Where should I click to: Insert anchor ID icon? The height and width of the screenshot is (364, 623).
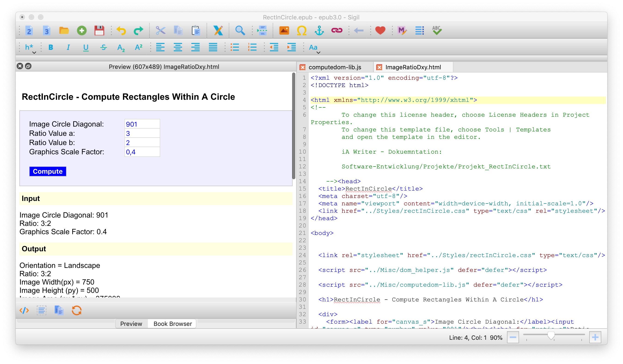[x=319, y=31]
